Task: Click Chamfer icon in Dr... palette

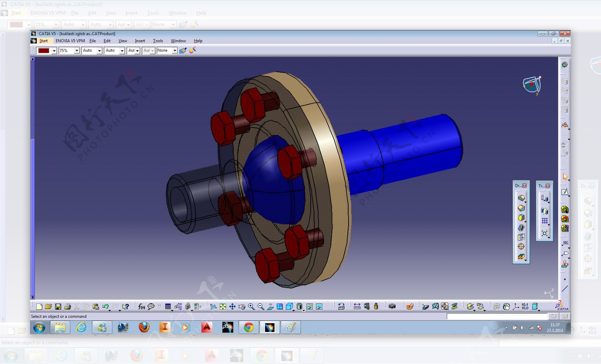Action: pyautogui.click(x=521, y=208)
